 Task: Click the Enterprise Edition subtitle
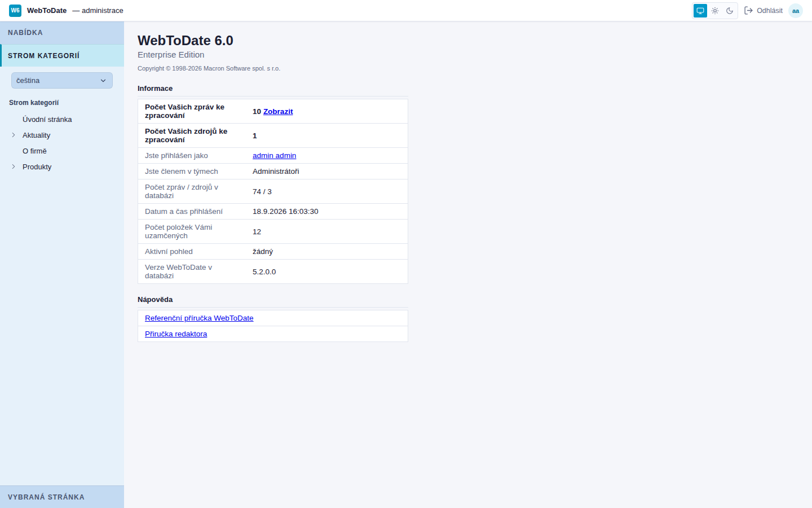pyautogui.click(x=171, y=55)
